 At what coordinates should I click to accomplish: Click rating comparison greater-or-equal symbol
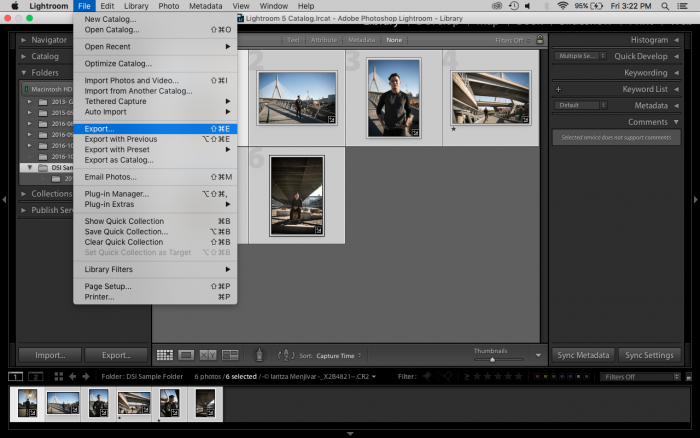pos(467,376)
